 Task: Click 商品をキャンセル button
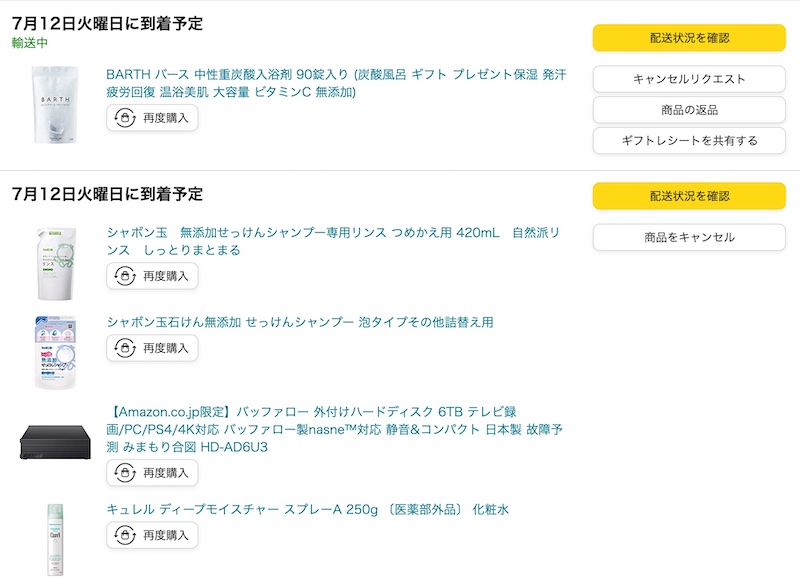(x=689, y=237)
